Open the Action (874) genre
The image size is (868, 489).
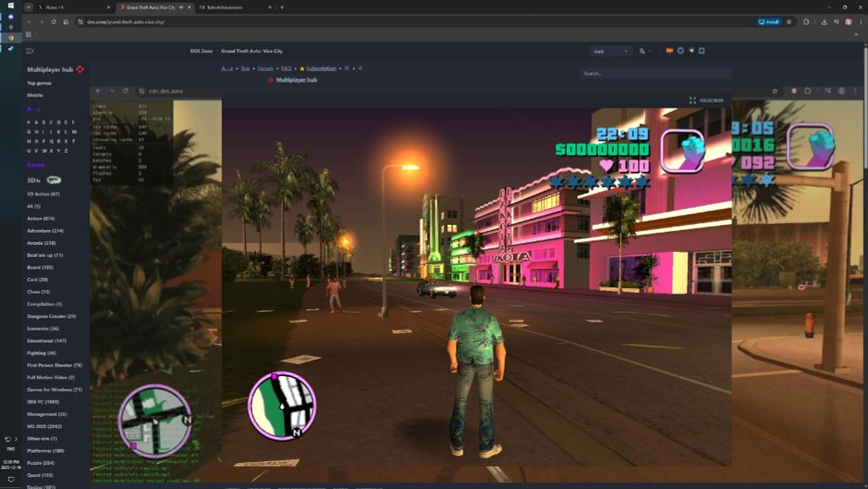(x=41, y=219)
